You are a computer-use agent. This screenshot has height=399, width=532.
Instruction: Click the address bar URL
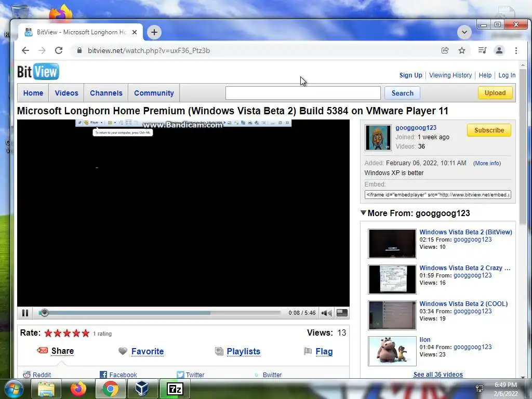[x=149, y=50]
